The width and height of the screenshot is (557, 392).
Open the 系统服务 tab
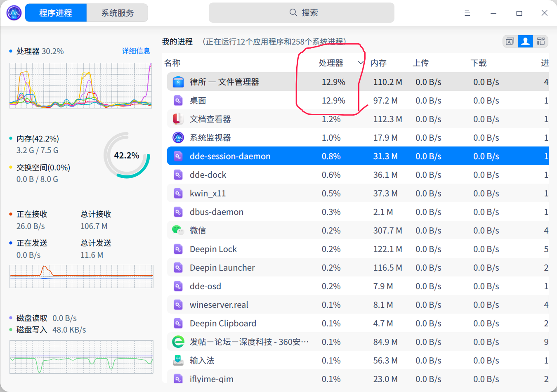click(x=117, y=13)
